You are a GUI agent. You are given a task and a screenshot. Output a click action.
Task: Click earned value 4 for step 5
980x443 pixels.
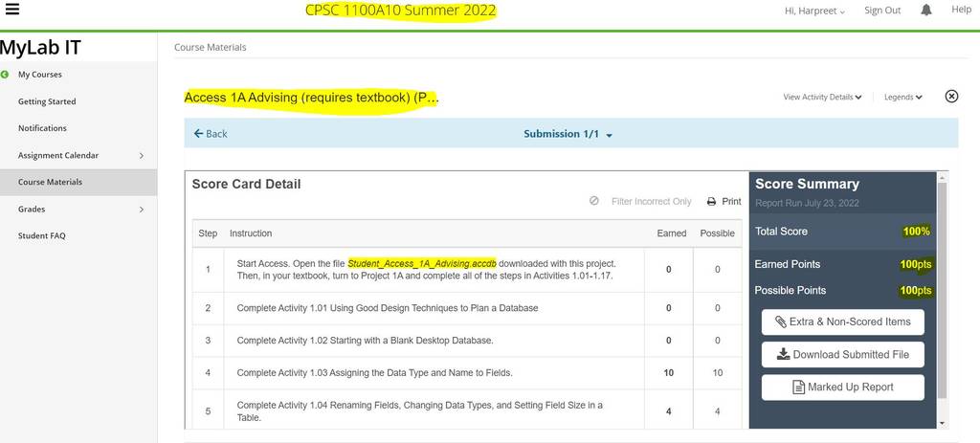click(x=668, y=411)
